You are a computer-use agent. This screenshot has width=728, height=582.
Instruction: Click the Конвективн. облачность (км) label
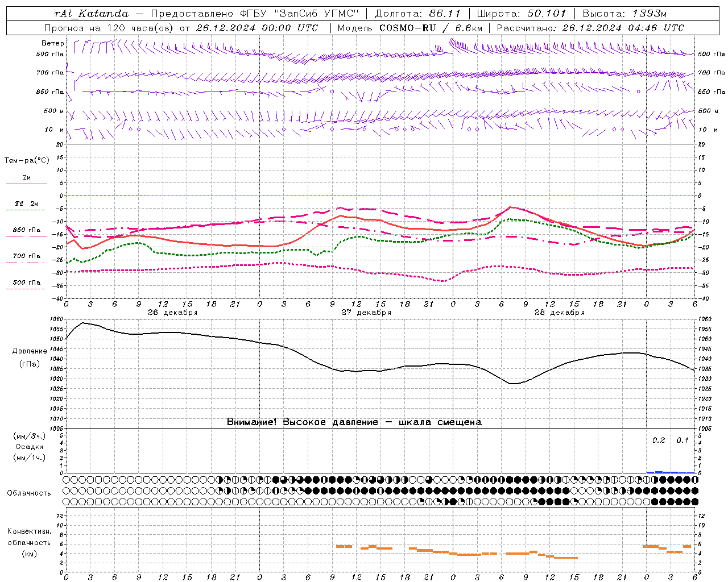coord(30,543)
